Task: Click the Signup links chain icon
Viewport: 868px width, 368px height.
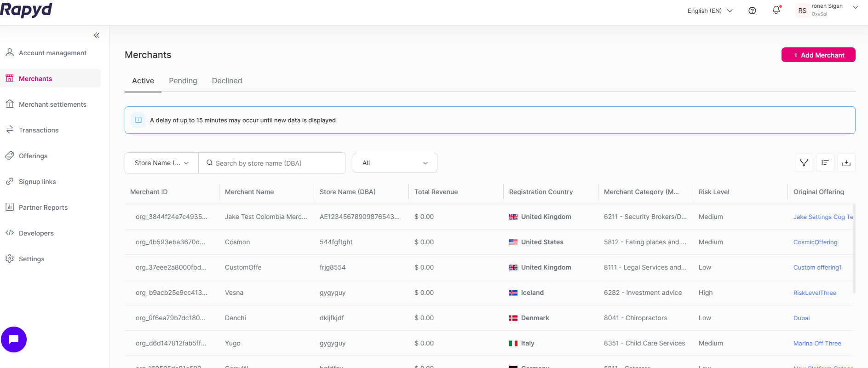Action: [x=10, y=181]
